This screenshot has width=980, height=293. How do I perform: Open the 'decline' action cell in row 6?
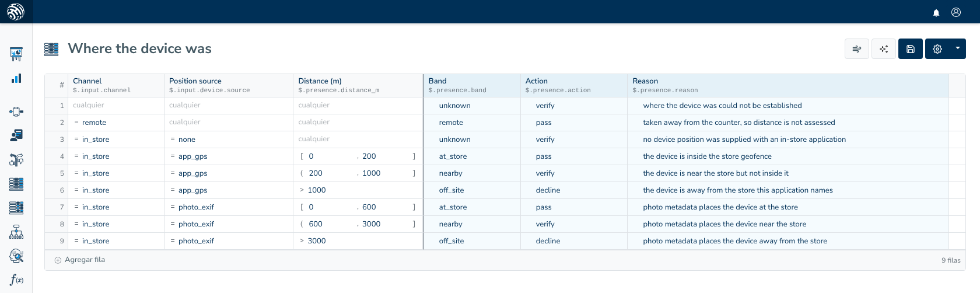tap(574, 190)
